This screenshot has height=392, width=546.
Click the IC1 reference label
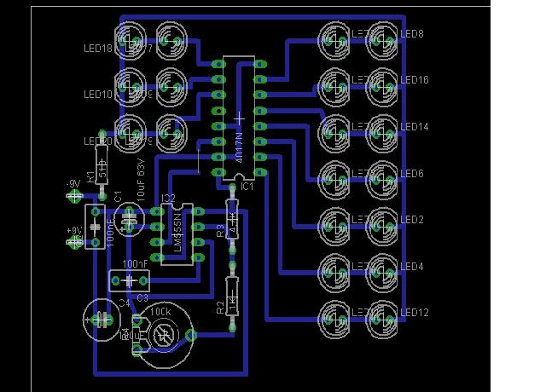click(247, 187)
